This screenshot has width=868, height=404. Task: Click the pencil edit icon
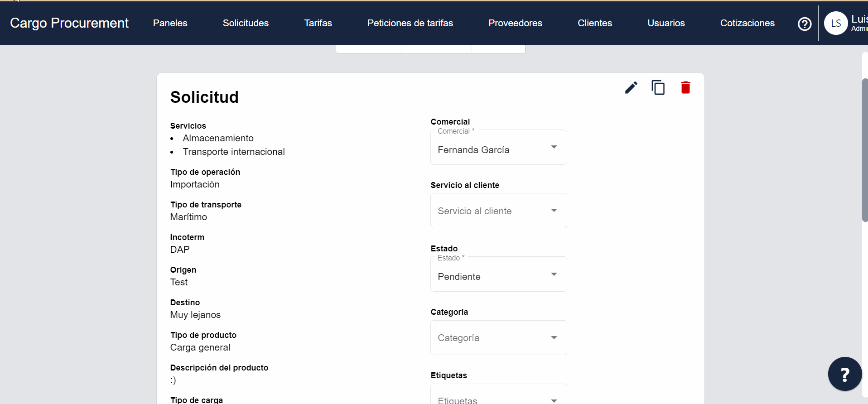(x=631, y=87)
